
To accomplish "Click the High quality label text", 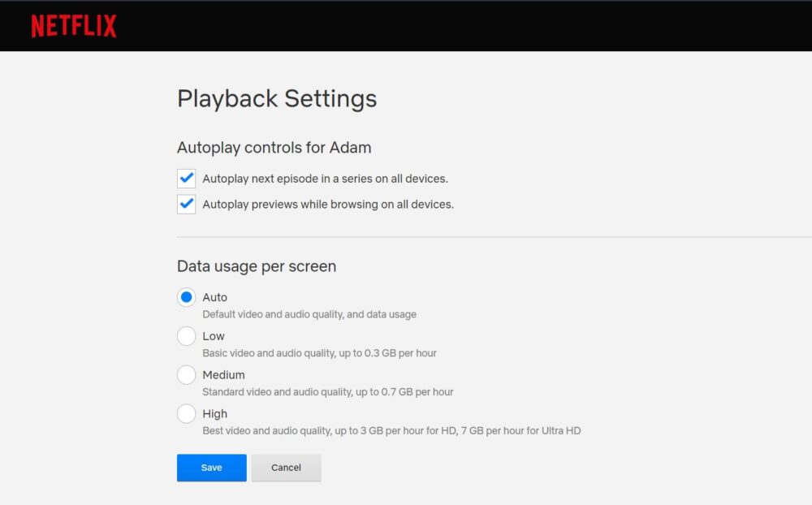I will point(214,413).
